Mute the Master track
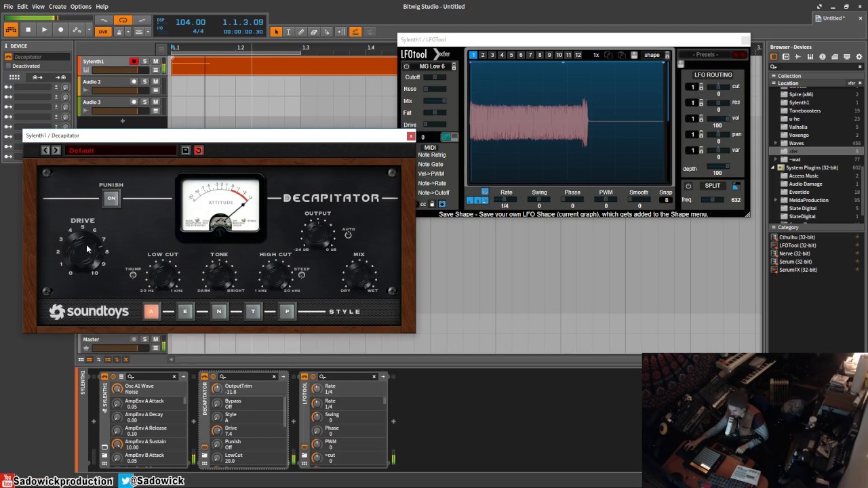Screen dimensions: 868x488 155,339
